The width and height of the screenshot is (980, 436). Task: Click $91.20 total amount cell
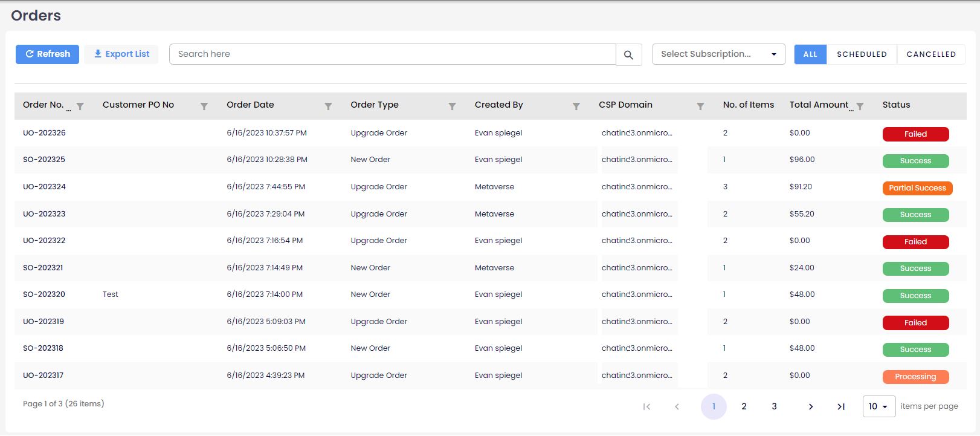(x=801, y=187)
